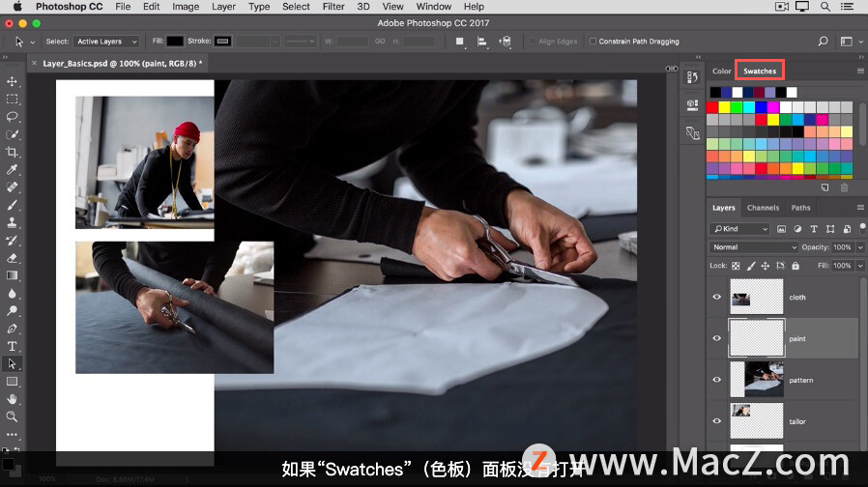The width and height of the screenshot is (868, 487).
Task: Select the Quick Selection tool
Action: coord(12,134)
